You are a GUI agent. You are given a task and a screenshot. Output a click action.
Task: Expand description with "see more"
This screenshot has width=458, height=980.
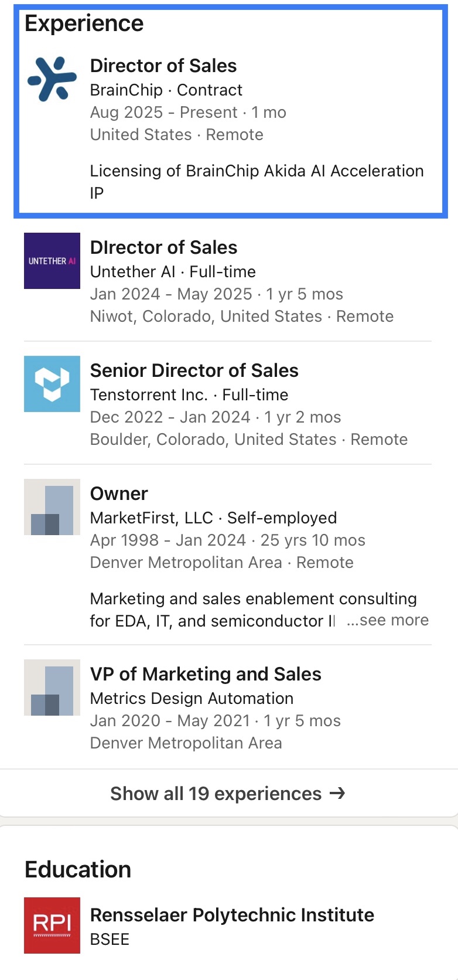[388, 620]
